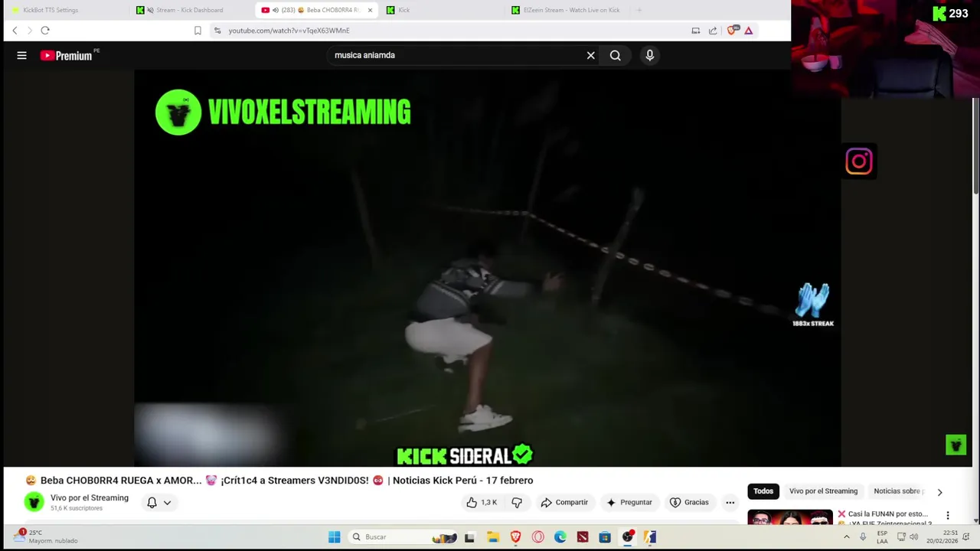
Task: Reload the YouTube page
Action: pos(45,31)
